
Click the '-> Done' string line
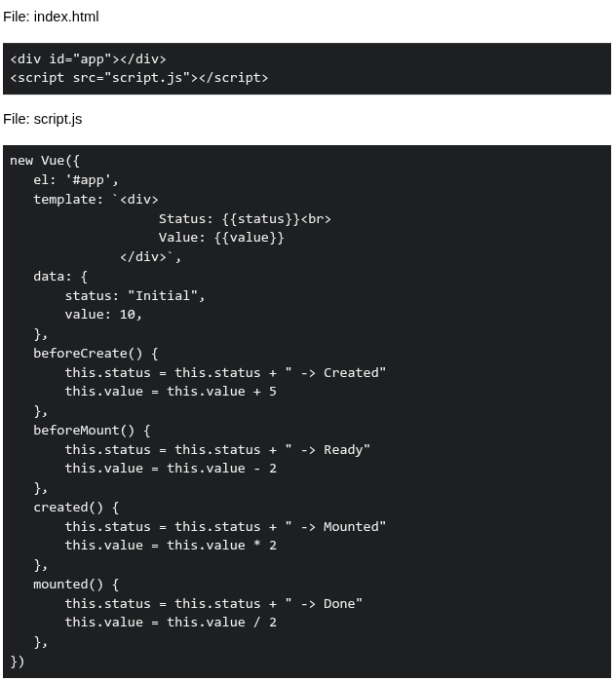[213, 604]
